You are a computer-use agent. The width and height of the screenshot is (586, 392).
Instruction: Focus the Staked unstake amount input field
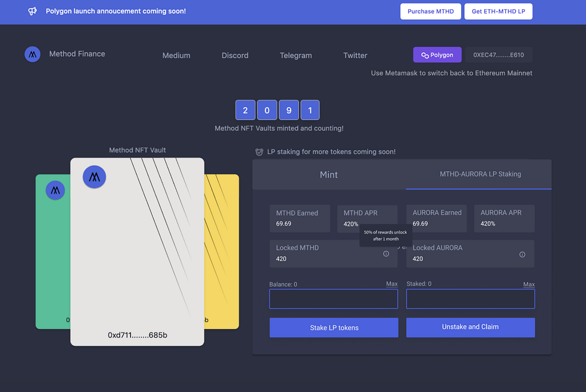coord(470,299)
